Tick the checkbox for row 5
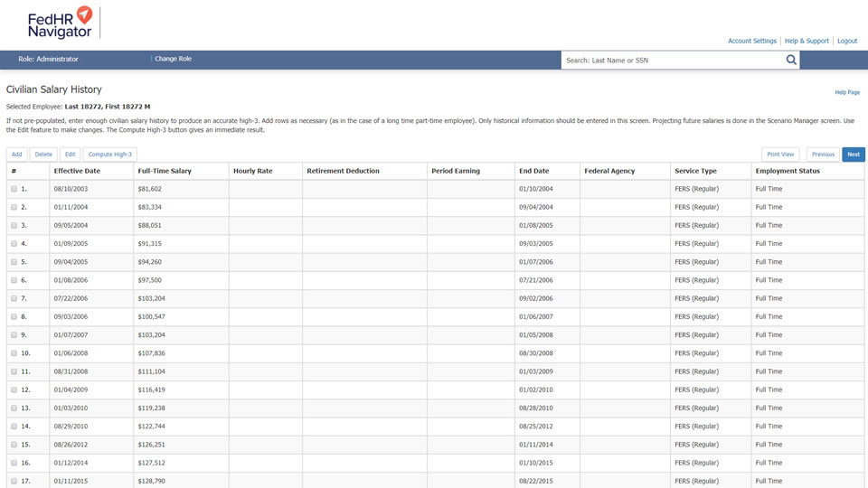This screenshot has height=488, width=868. [x=14, y=262]
